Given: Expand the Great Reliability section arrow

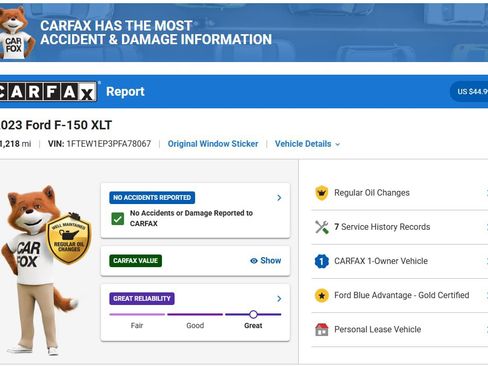Looking at the screenshot, I should click(x=279, y=299).
